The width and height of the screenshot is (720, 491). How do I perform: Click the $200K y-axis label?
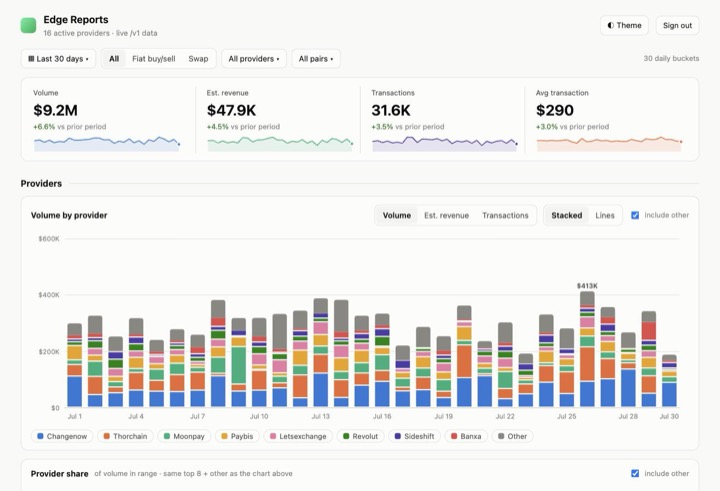pos(49,352)
